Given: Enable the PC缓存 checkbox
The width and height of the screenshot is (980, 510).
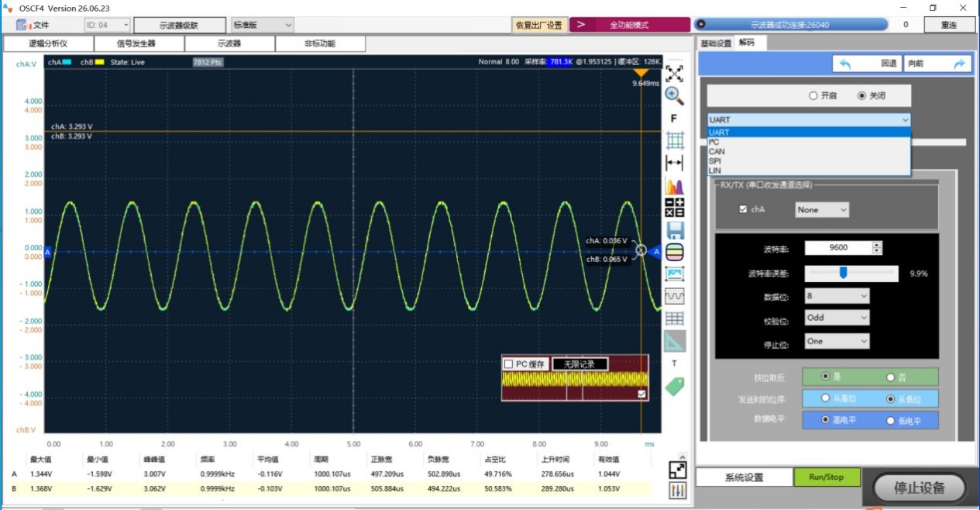Looking at the screenshot, I should pos(508,364).
